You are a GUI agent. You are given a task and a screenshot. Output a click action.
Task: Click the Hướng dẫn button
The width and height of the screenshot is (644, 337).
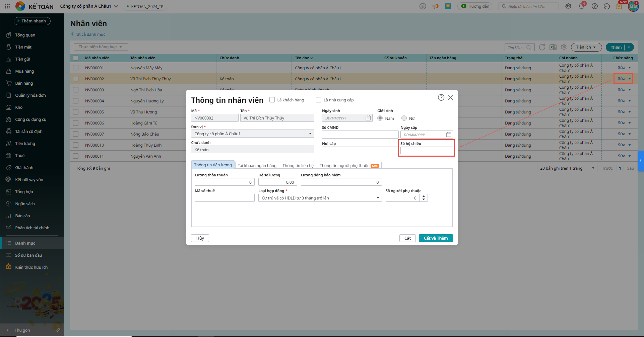[475, 6]
